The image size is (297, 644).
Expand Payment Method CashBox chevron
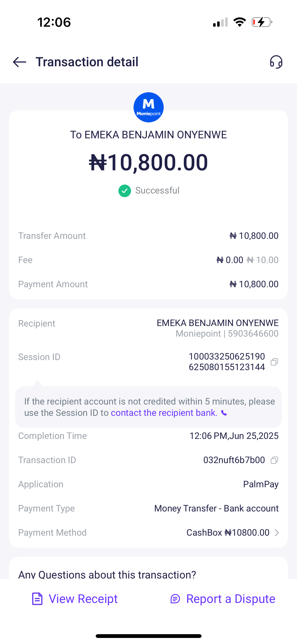click(x=277, y=533)
